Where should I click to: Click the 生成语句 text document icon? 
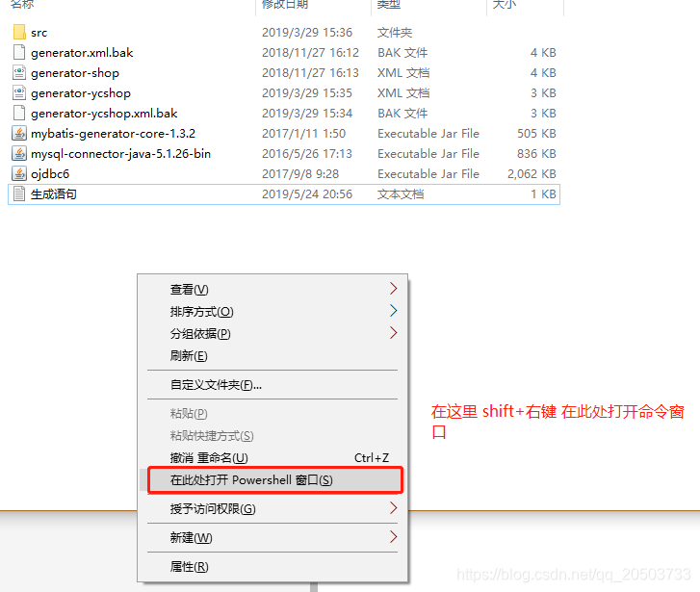point(19,193)
